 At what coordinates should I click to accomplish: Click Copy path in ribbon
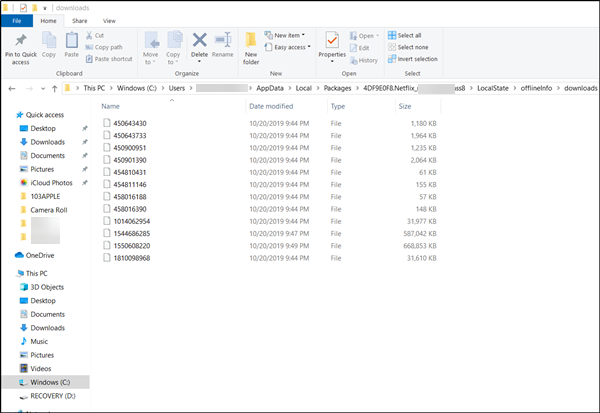[x=104, y=47]
